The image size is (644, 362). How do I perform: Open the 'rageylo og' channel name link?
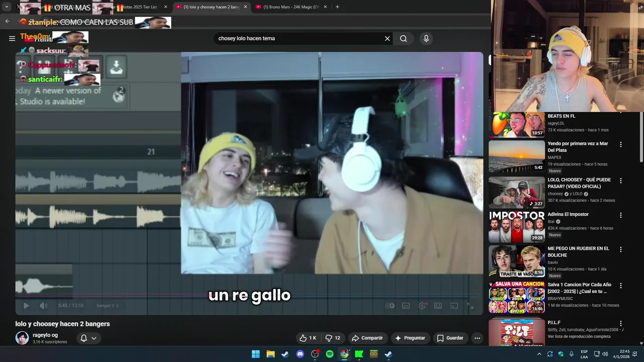click(x=45, y=335)
